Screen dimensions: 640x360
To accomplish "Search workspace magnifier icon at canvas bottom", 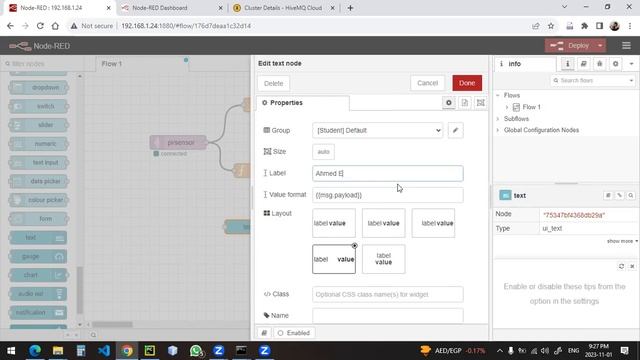I will tap(93, 335).
